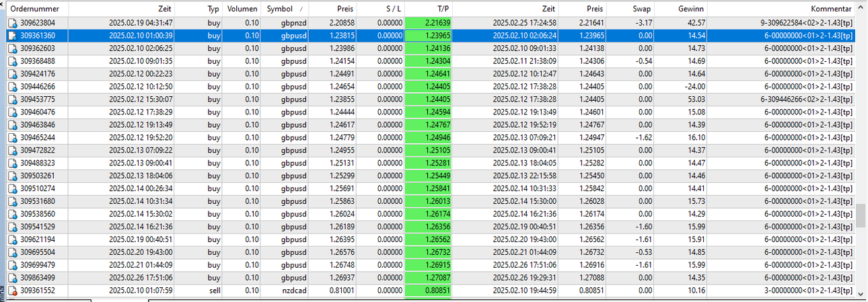
Task: Select the icon for order 309465244
Action: pos(12,138)
